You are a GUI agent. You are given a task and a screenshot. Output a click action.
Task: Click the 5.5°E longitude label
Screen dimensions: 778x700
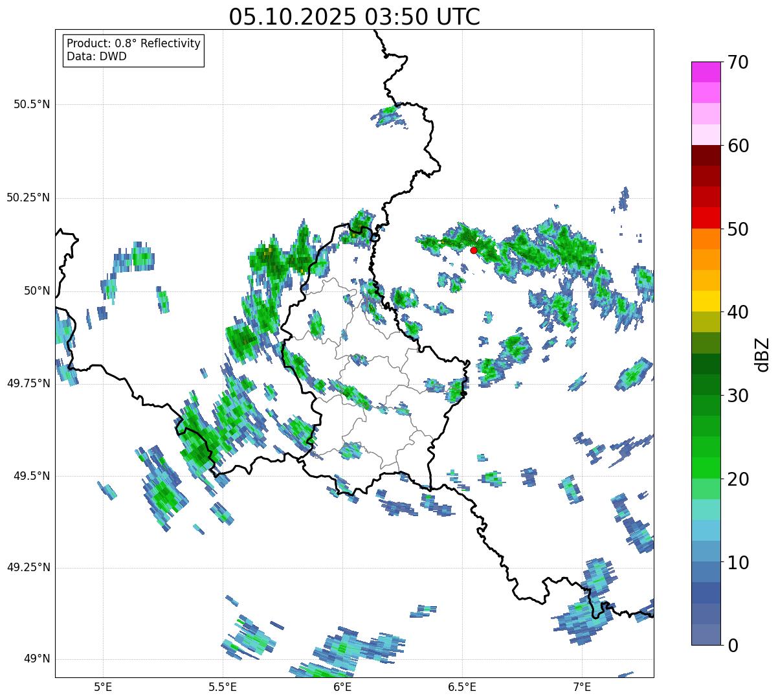223,686
